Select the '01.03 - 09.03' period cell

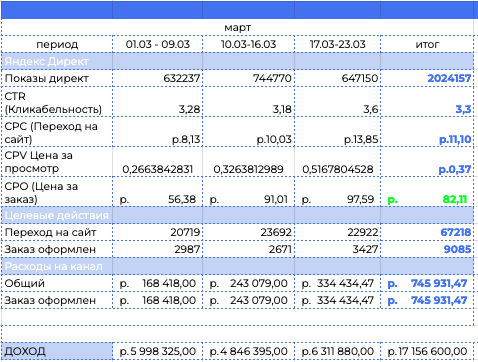(x=158, y=44)
